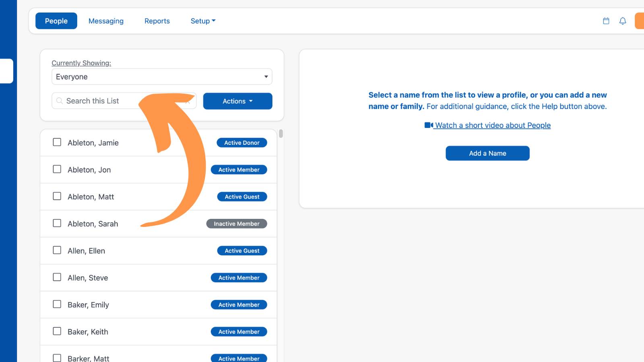Open Watch a short video about People link
This screenshot has height=362, width=644.
click(x=493, y=125)
